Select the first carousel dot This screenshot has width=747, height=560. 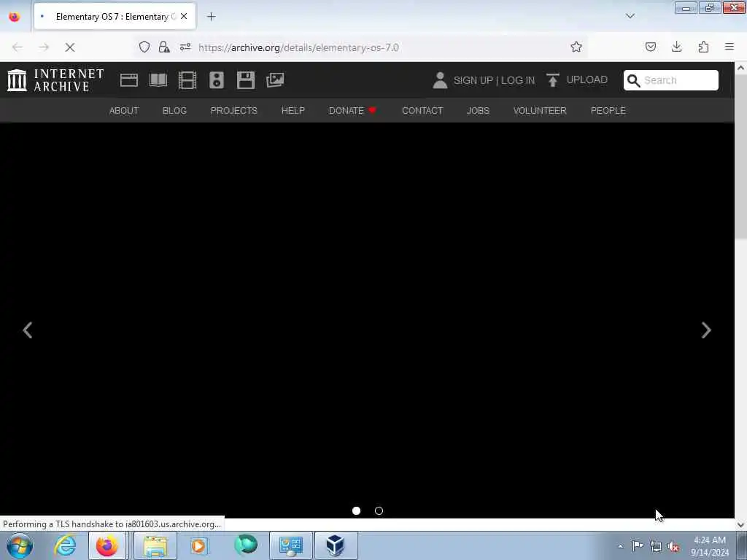(356, 511)
